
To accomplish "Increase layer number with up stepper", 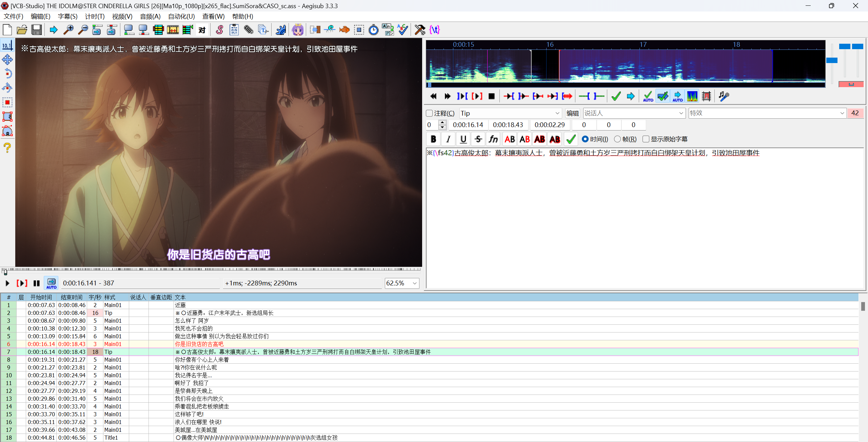I will [x=442, y=122].
